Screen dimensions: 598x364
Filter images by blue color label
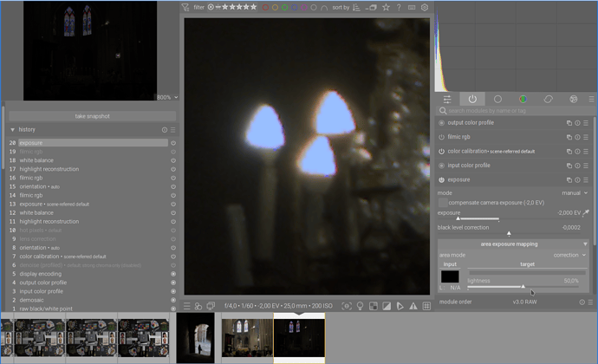(x=295, y=7)
